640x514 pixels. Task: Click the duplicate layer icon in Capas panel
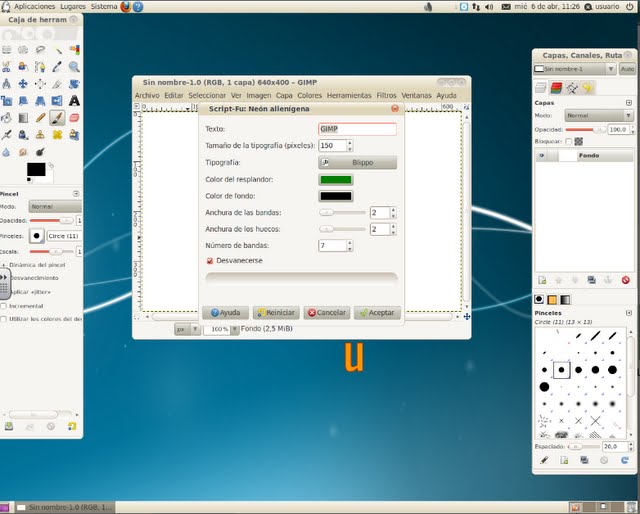click(591, 280)
